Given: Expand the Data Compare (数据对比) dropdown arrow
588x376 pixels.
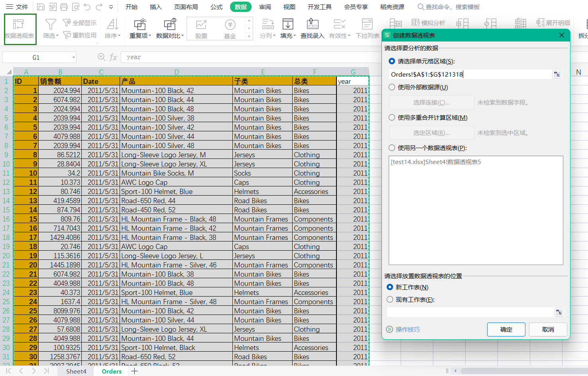Looking at the screenshot, I should (183, 36).
